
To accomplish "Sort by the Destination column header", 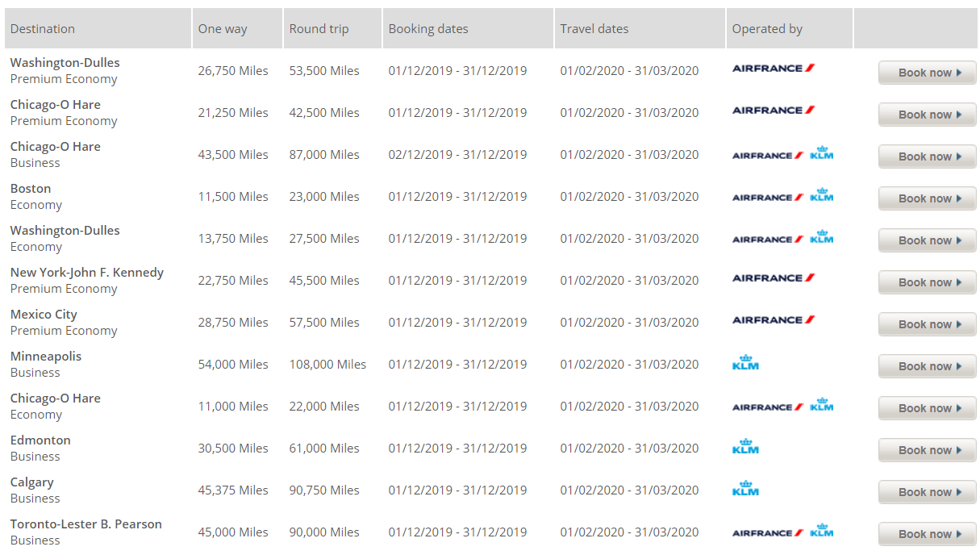I will coord(43,29).
